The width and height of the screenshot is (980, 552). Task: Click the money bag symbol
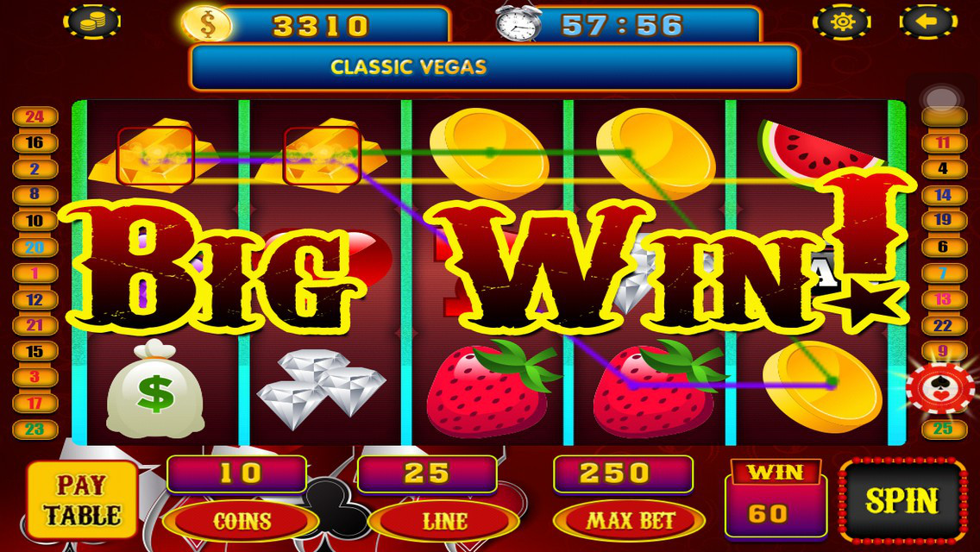point(155,388)
